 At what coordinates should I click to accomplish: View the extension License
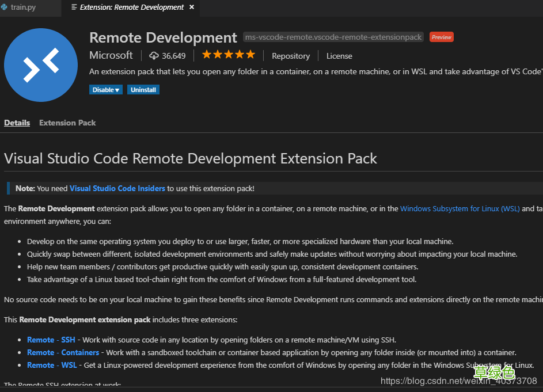pyautogui.click(x=339, y=55)
